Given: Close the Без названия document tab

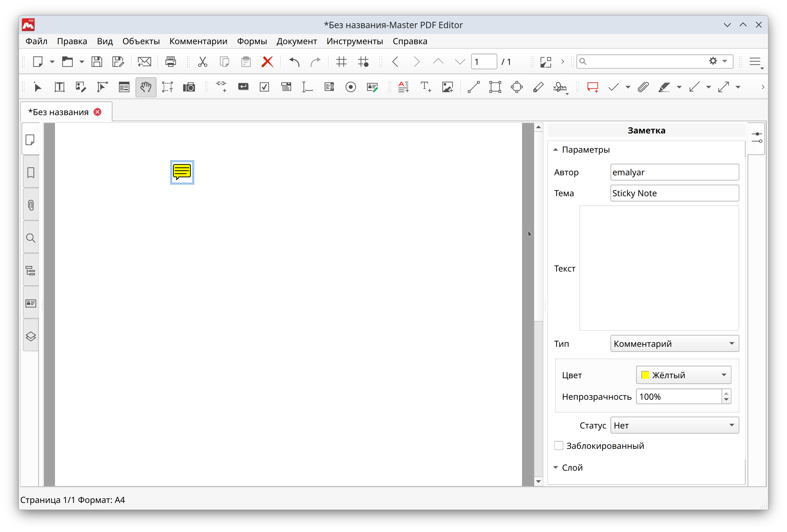Looking at the screenshot, I should [97, 112].
